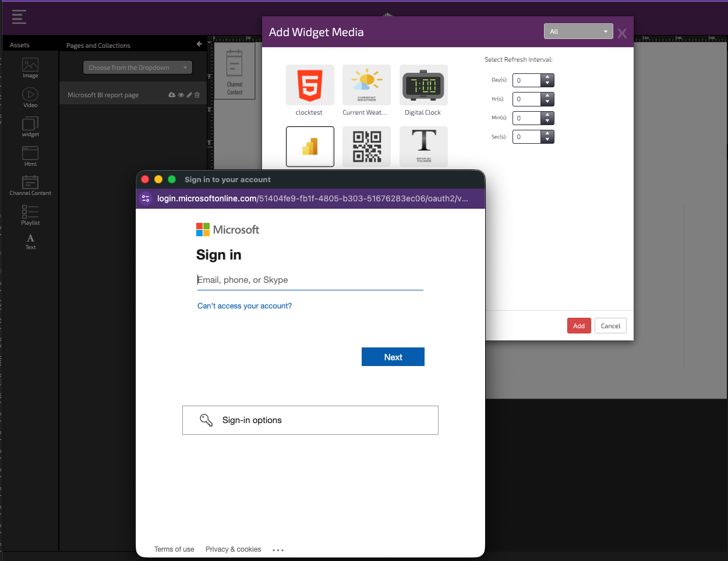Click the Day(s) interval field

coord(527,80)
